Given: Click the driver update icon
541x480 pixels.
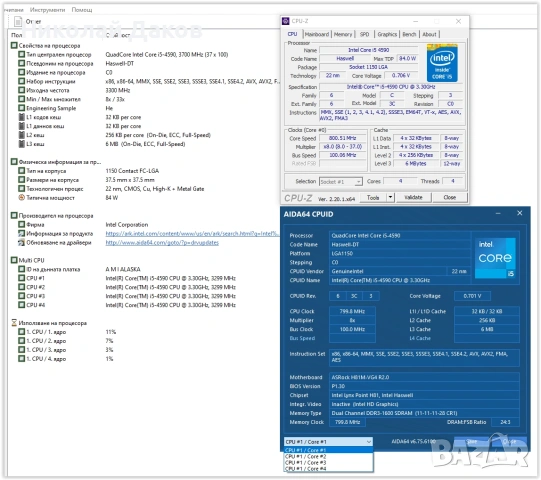Looking at the screenshot, I should pyautogui.click(x=22, y=243).
